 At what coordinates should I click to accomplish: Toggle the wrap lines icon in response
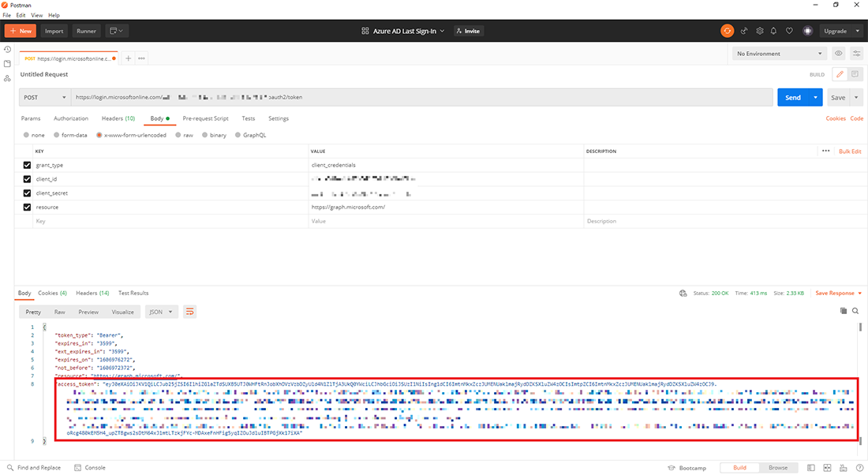click(x=189, y=312)
